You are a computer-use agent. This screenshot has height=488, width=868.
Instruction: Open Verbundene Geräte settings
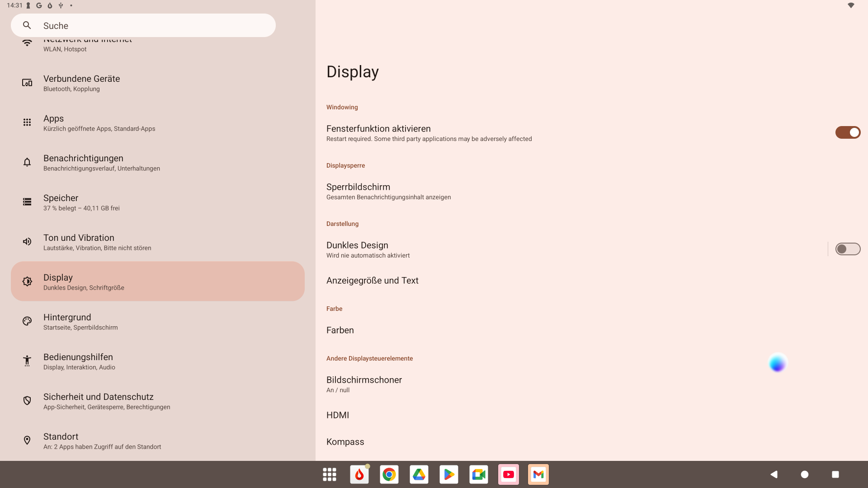click(x=158, y=83)
